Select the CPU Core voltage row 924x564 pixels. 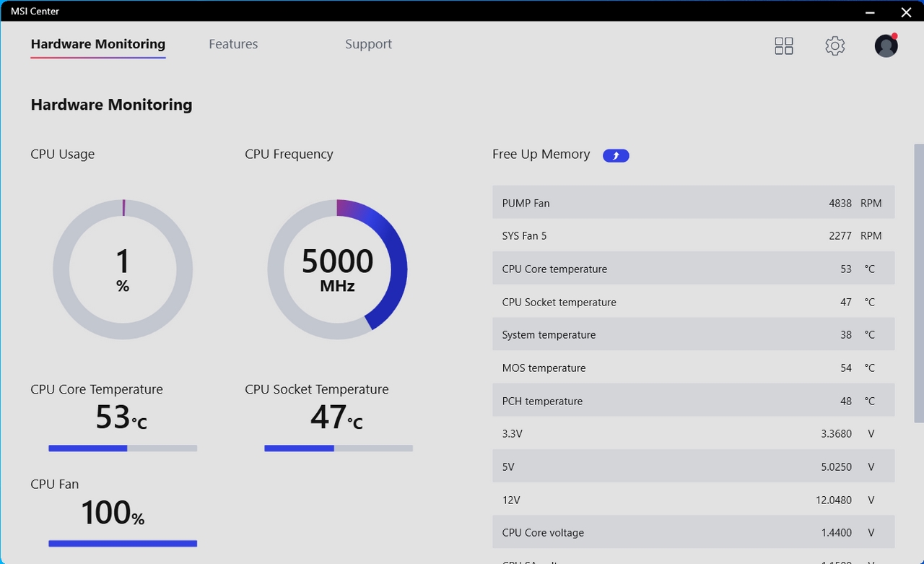click(694, 532)
